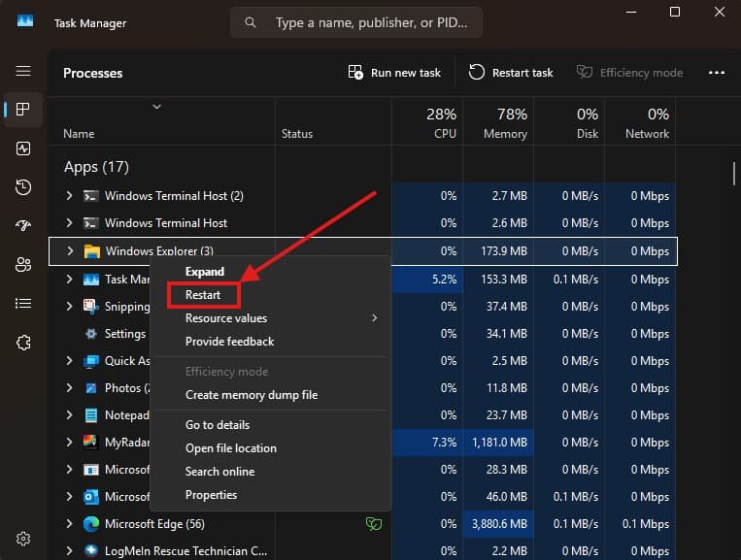Open the Performance sidebar icon
The width and height of the screenshot is (741, 560).
coord(23,148)
